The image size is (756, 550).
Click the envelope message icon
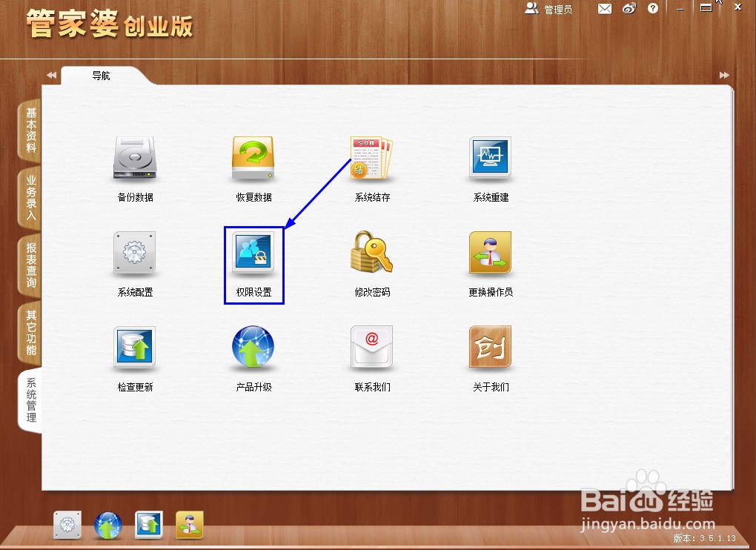point(605,8)
